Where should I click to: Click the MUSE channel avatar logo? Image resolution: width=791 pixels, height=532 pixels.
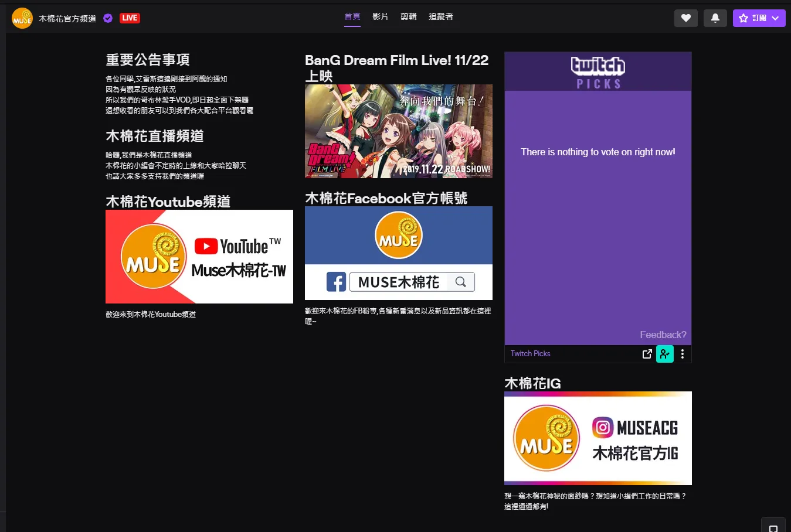(x=22, y=18)
